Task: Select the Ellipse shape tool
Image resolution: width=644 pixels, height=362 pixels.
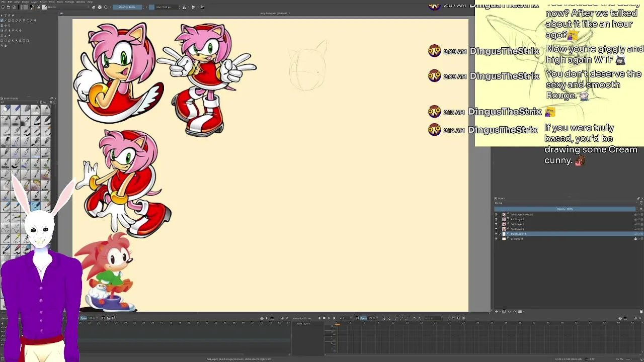Action: (13, 21)
